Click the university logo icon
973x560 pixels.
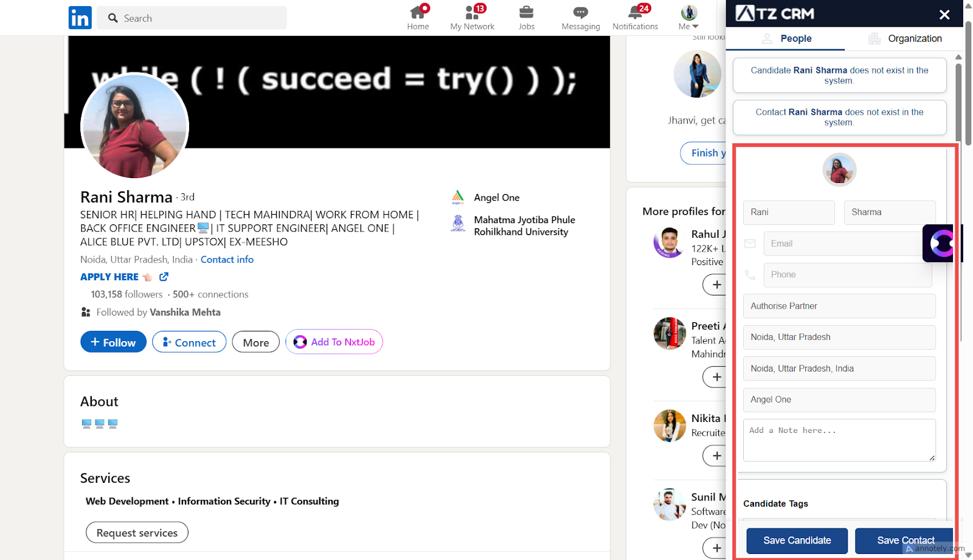(458, 223)
